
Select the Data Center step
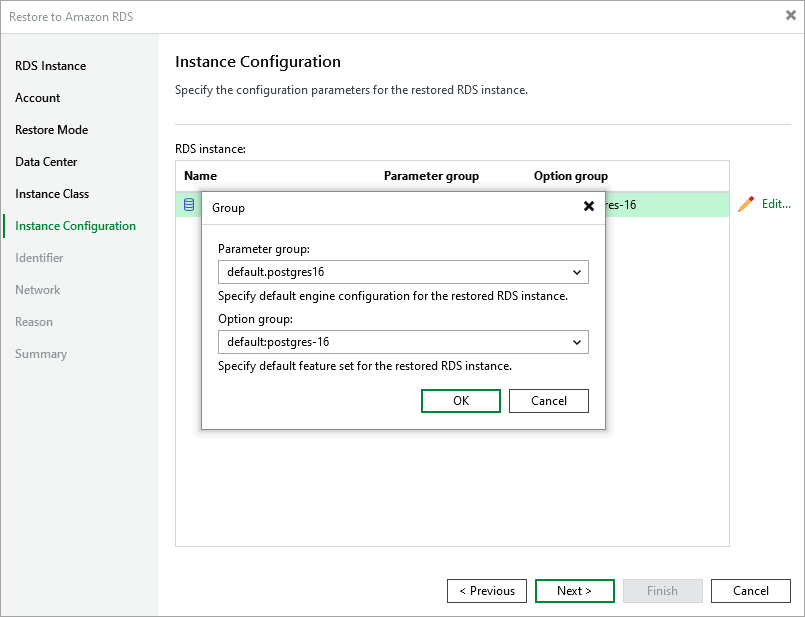coord(46,162)
